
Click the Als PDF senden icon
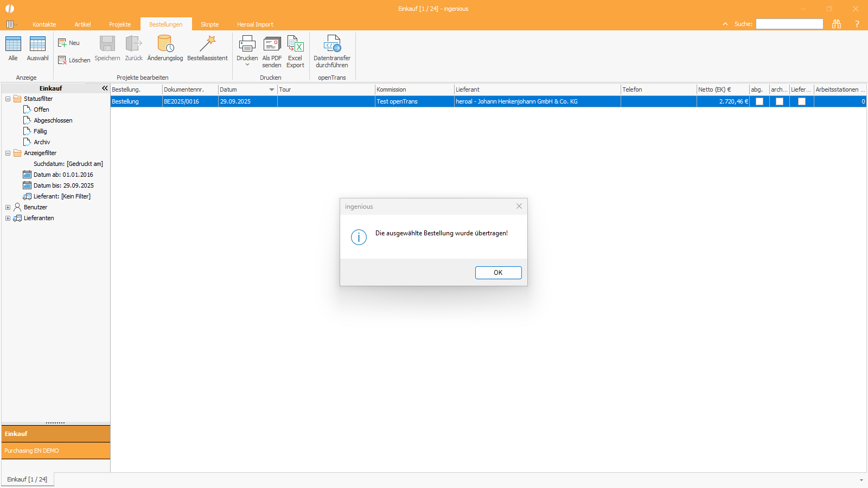272,44
